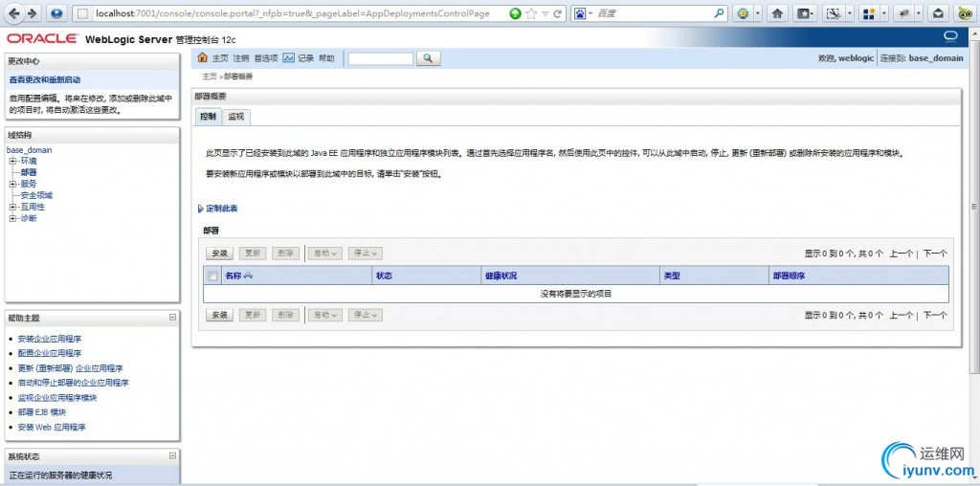Open the address bar history dropdown arrow
The width and height of the screenshot is (980, 486).
pos(545,13)
